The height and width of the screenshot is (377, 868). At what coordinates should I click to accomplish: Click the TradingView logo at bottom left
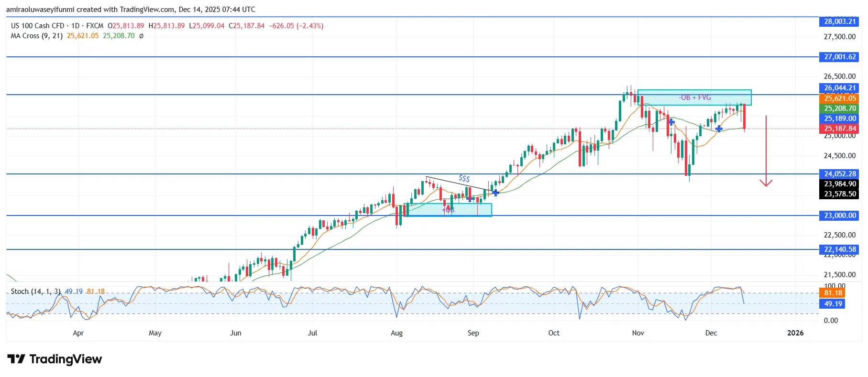click(x=55, y=359)
